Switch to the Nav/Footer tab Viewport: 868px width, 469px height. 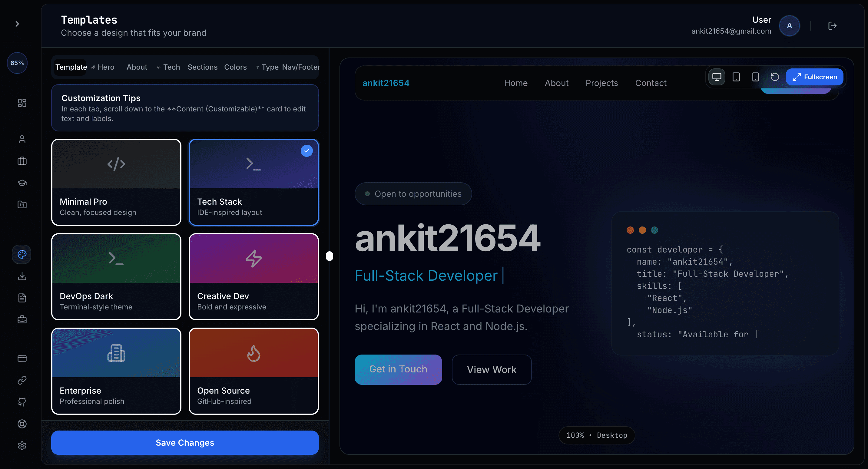[x=301, y=67]
